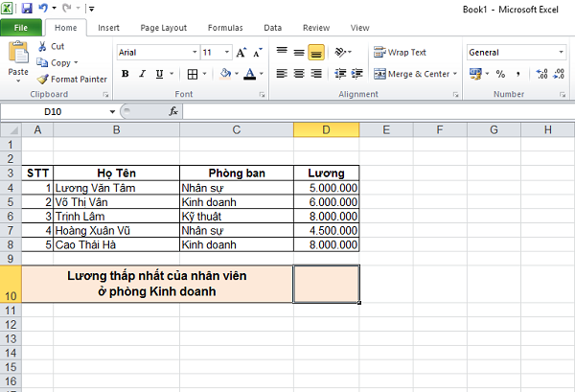Screen dimensions: 575x392
Task: Click the Comma Style icon
Action: [517, 74]
